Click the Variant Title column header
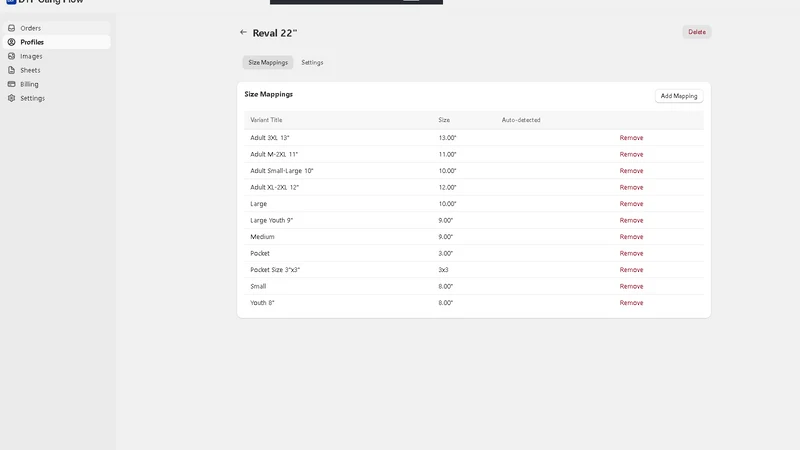The image size is (800, 450). point(266,120)
